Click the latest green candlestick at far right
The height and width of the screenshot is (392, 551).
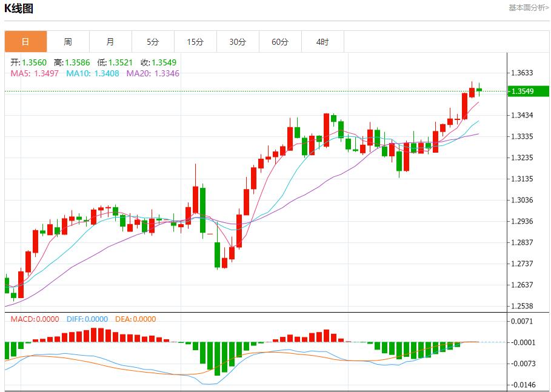pos(479,90)
